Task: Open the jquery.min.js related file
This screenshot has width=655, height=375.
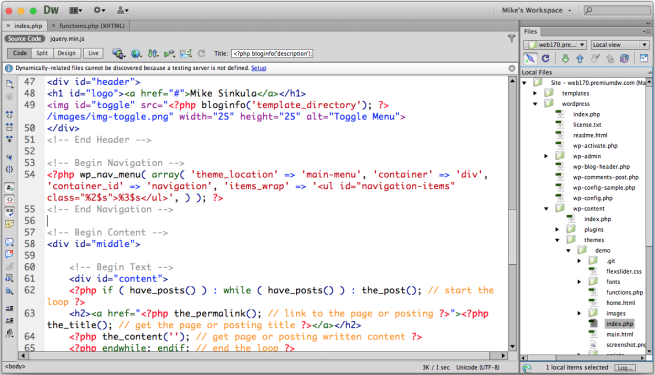Action: (67, 38)
